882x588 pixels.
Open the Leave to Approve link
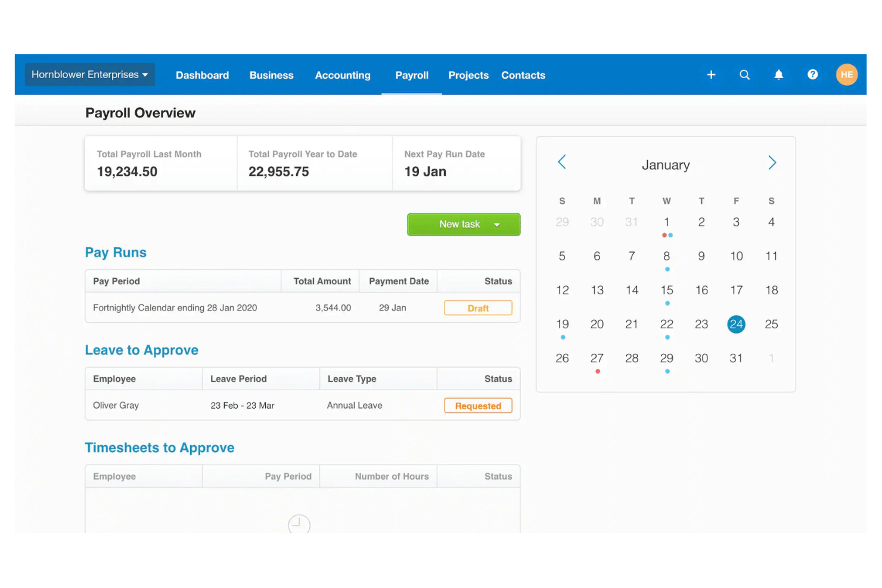tap(141, 350)
